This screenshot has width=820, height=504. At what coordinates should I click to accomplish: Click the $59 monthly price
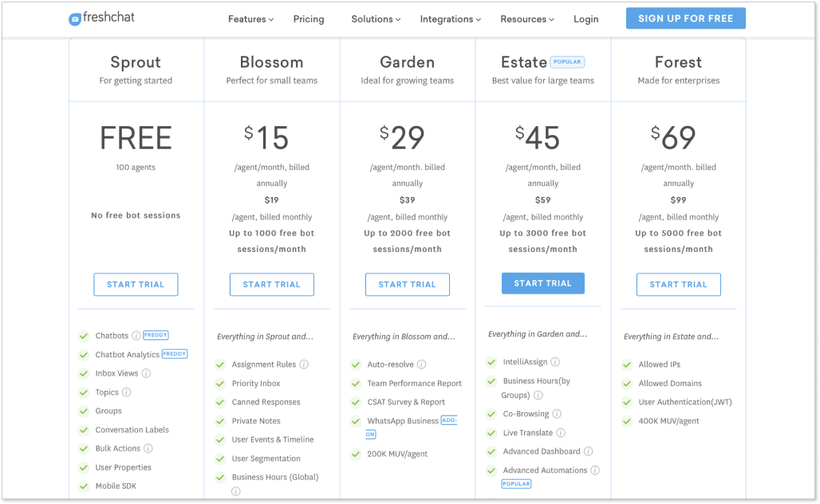pyautogui.click(x=543, y=199)
